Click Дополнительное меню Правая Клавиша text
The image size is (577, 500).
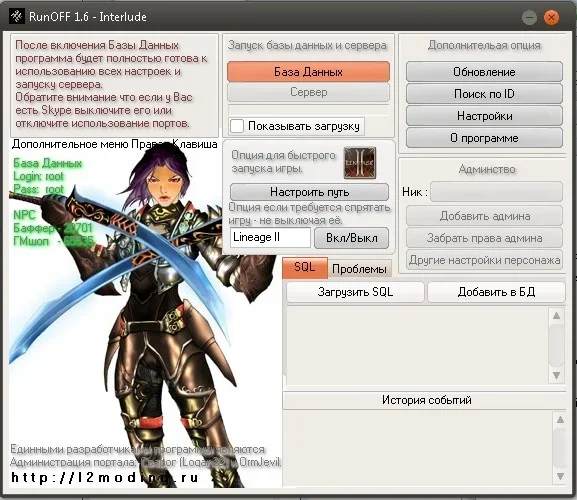point(114,144)
